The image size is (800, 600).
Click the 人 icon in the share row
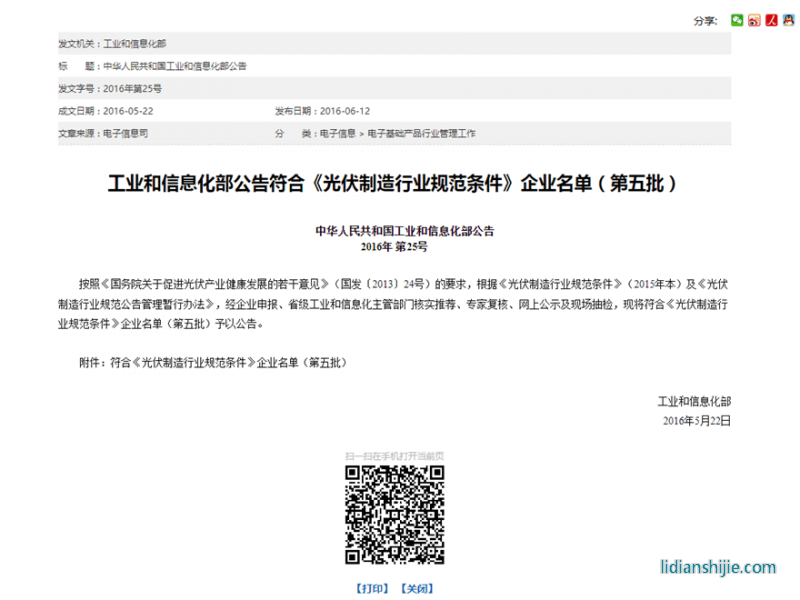point(771,19)
